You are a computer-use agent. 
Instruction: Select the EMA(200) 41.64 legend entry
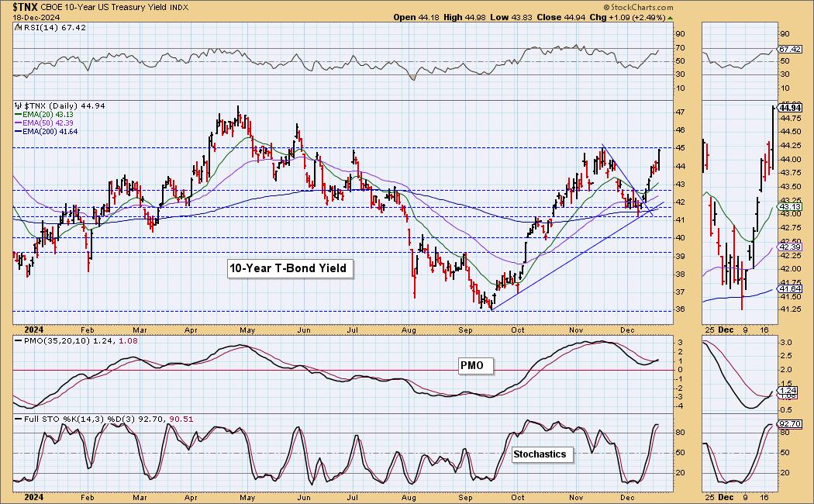click(x=47, y=132)
